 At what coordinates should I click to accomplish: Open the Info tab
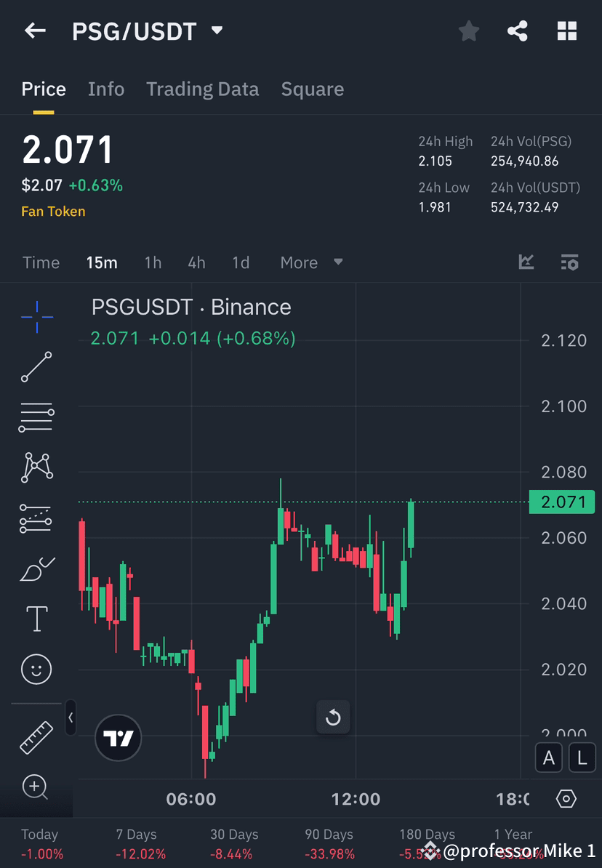click(105, 89)
